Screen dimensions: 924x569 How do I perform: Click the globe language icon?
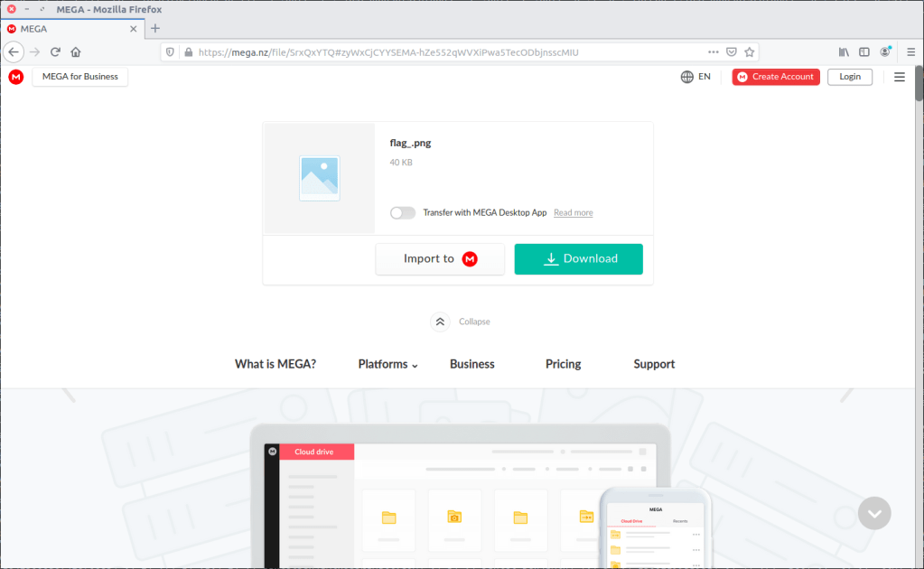[x=687, y=77]
